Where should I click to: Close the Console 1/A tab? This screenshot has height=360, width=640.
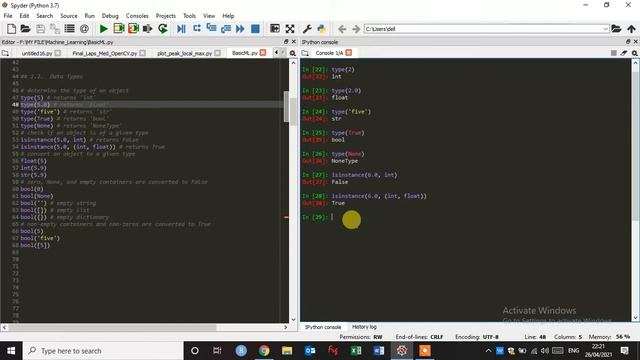click(x=349, y=53)
